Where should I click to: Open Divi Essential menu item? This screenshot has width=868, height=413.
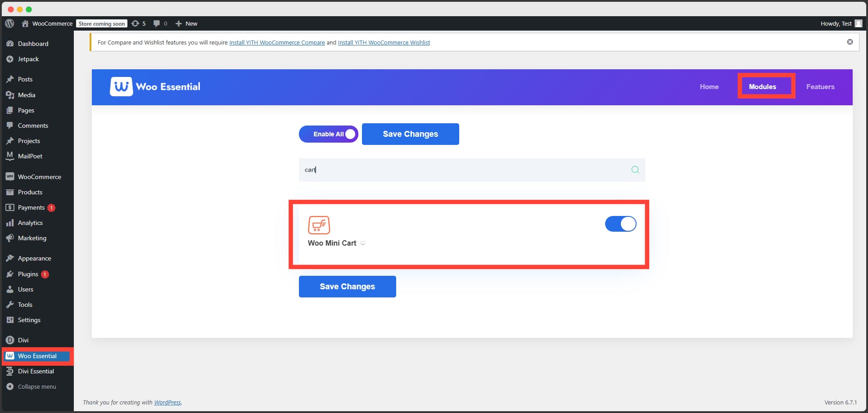37,371
